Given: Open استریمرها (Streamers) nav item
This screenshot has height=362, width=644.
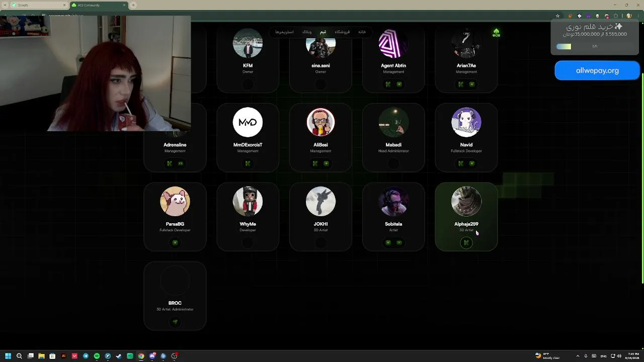Looking at the screenshot, I should pyautogui.click(x=284, y=32).
